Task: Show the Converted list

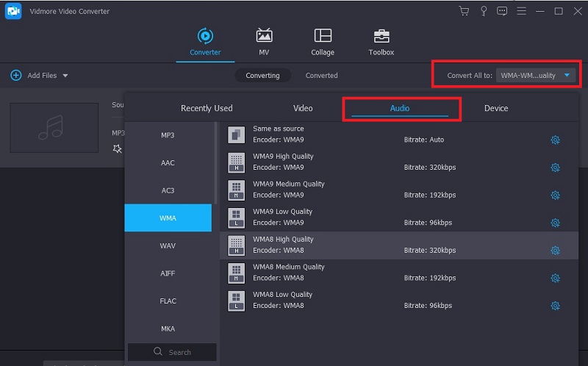Action: [x=321, y=76]
